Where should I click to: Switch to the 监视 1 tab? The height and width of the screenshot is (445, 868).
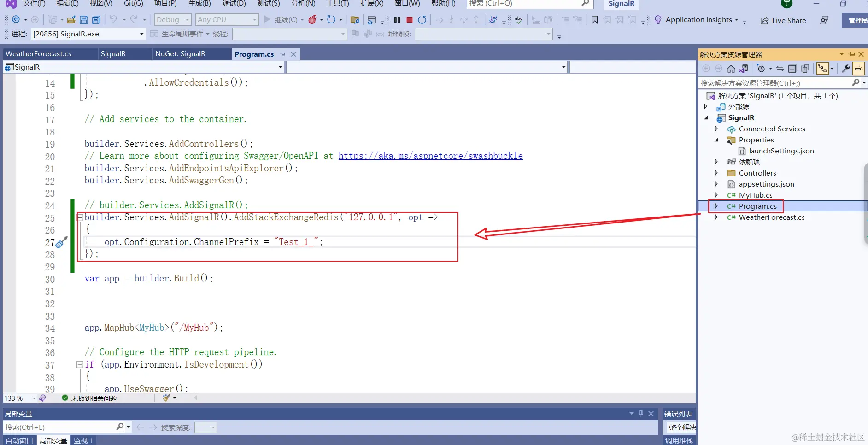[83, 440]
